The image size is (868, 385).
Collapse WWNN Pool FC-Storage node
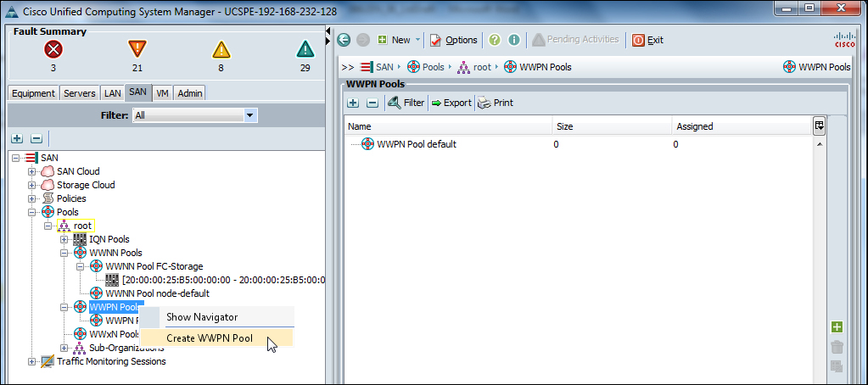click(81, 266)
